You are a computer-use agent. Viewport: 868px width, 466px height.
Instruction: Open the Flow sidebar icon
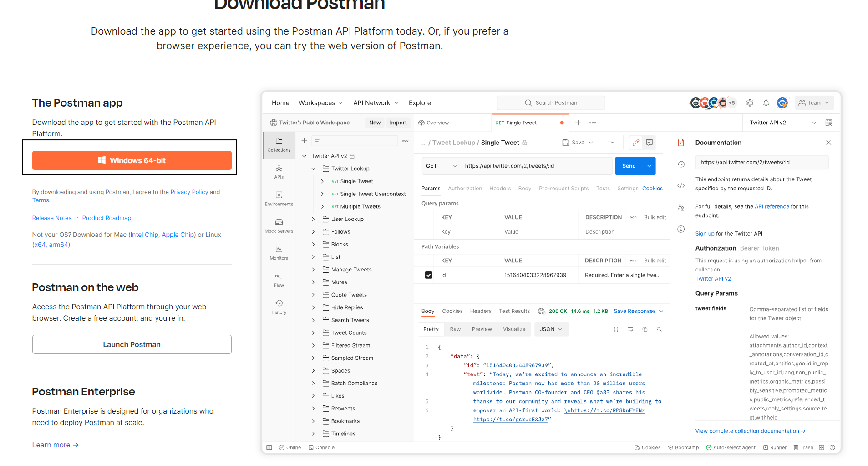pyautogui.click(x=279, y=280)
